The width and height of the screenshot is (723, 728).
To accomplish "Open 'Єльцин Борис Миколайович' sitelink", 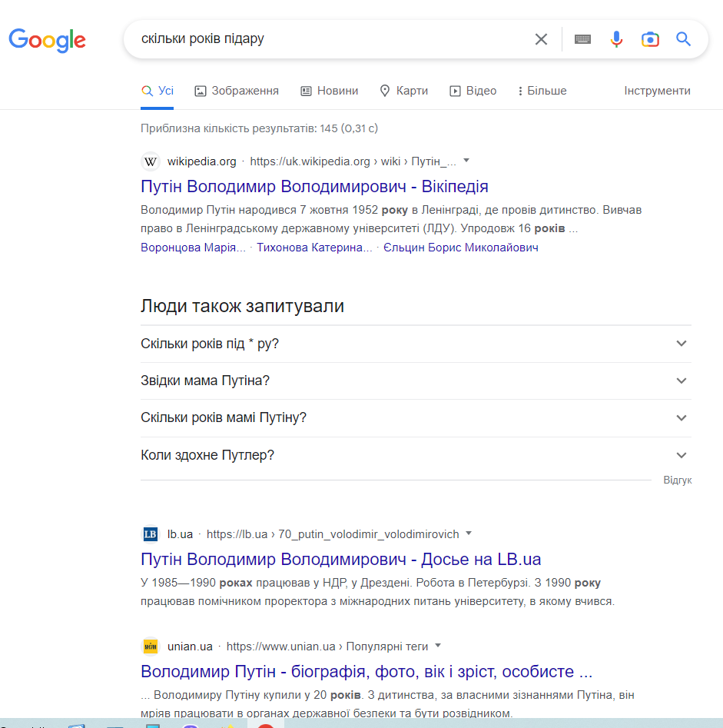I will (460, 248).
